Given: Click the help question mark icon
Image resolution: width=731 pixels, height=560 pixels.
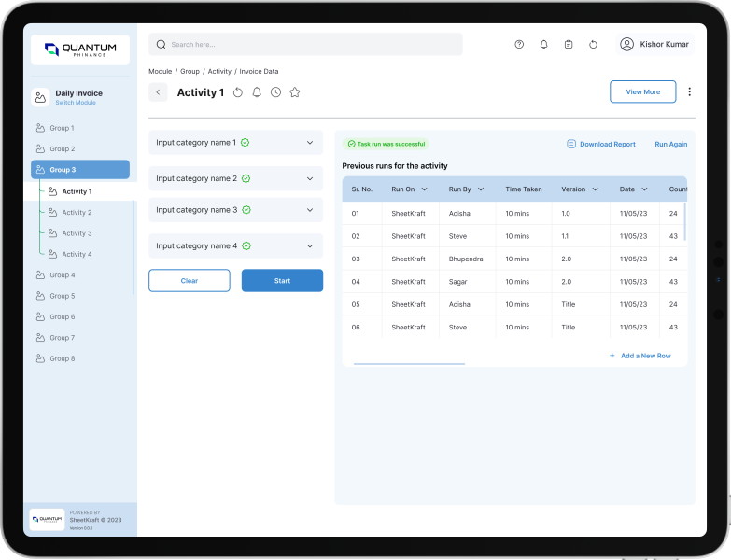Looking at the screenshot, I should pos(519,44).
